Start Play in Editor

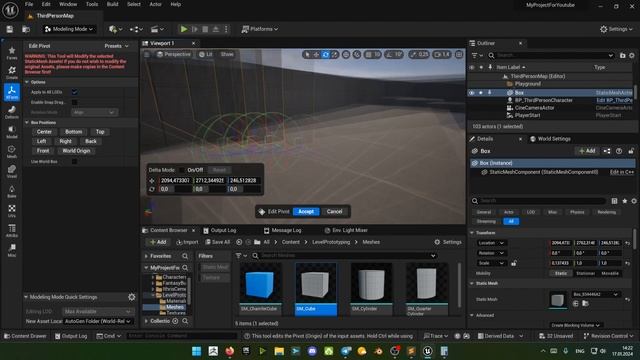184,29
